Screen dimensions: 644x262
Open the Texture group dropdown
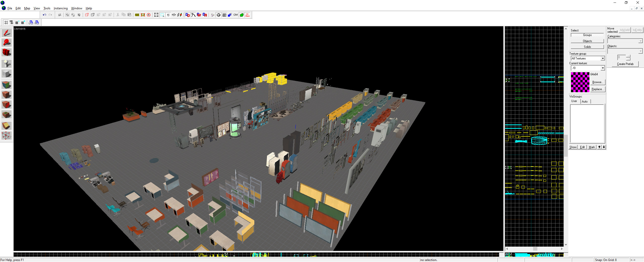click(x=602, y=58)
